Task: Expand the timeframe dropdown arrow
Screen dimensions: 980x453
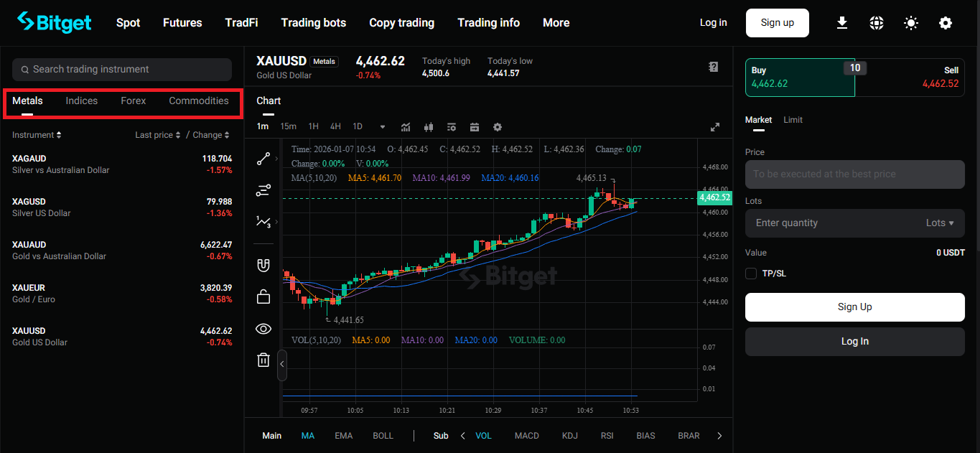Action: [x=383, y=127]
